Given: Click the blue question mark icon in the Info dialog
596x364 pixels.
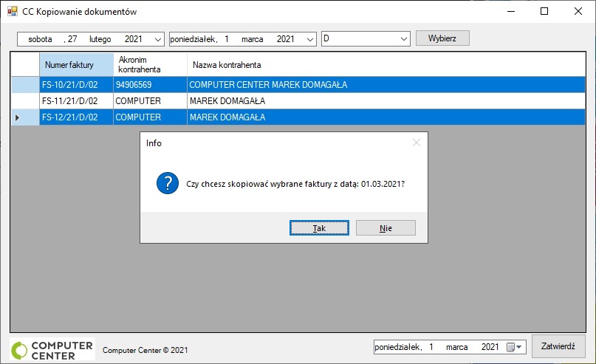Looking at the screenshot, I should pyautogui.click(x=168, y=183).
